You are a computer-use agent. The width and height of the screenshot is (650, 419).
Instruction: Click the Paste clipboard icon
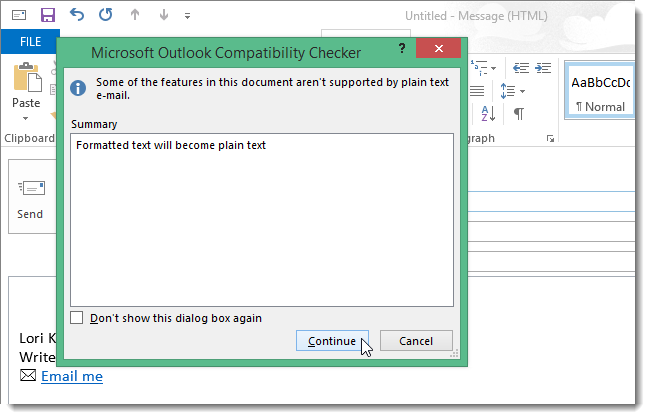pyautogui.click(x=27, y=77)
